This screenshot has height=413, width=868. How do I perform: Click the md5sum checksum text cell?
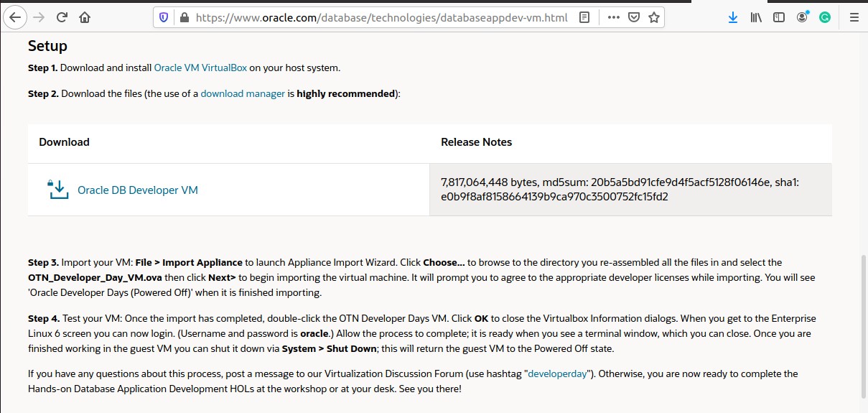(x=630, y=190)
